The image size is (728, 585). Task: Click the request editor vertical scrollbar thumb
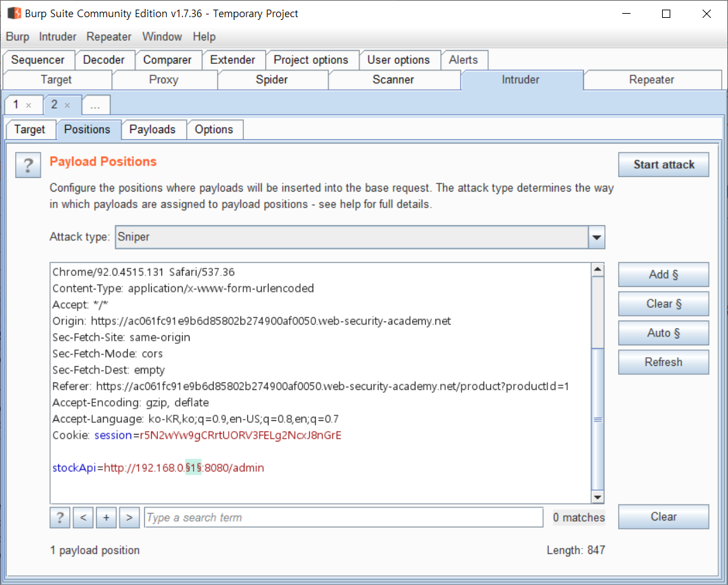coord(598,419)
